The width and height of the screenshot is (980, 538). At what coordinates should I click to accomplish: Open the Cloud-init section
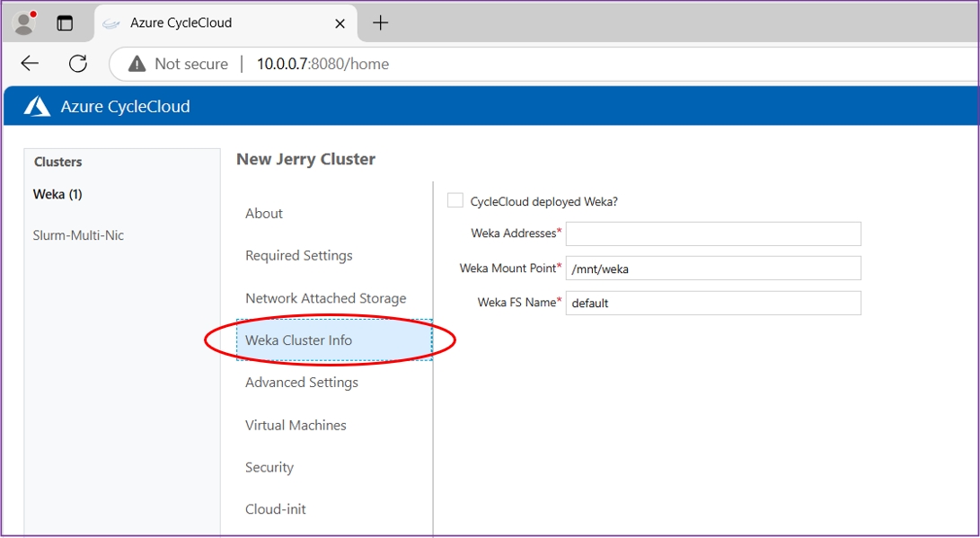point(276,509)
